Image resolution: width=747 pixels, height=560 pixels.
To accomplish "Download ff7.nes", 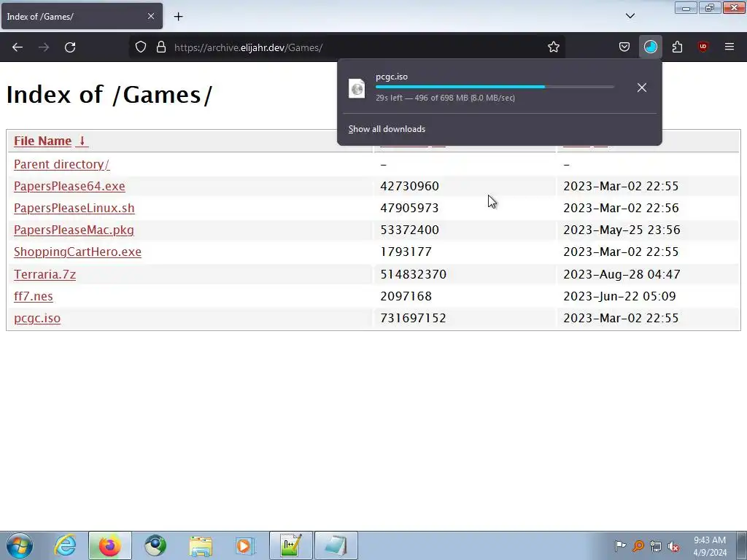I will (34, 296).
